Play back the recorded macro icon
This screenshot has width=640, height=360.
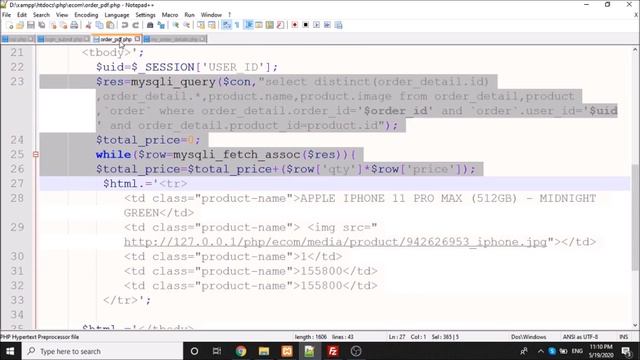316,25
